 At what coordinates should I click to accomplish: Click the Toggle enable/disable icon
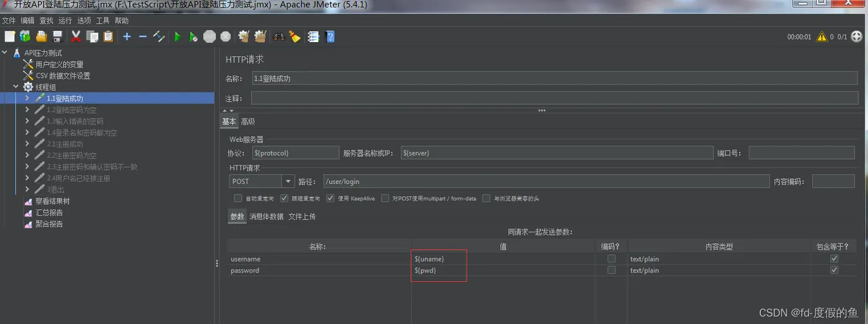(x=159, y=37)
